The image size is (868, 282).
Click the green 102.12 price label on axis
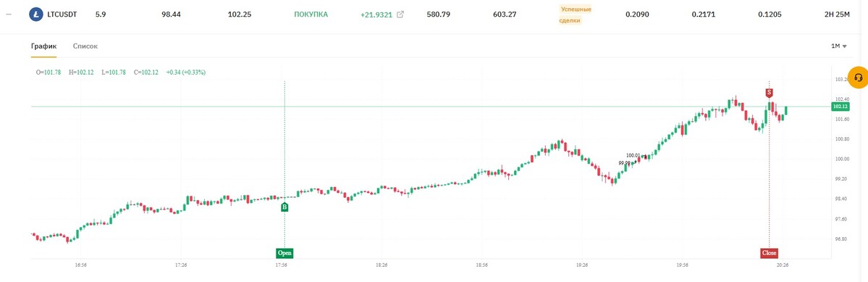(x=840, y=107)
